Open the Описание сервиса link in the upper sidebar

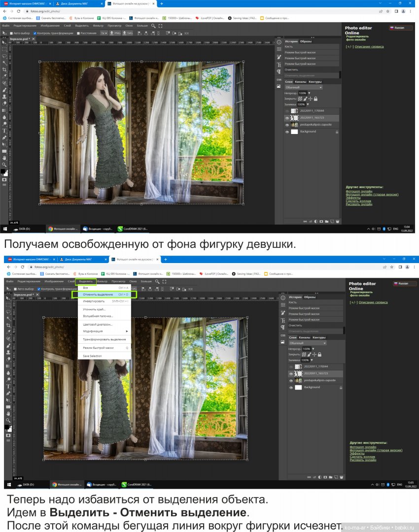click(x=368, y=47)
